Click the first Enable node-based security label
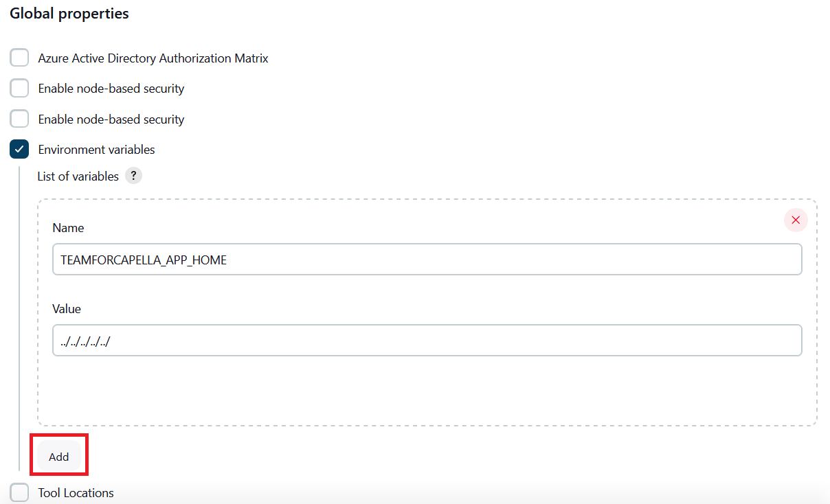The image size is (830, 504). click(x=111, y=89)
